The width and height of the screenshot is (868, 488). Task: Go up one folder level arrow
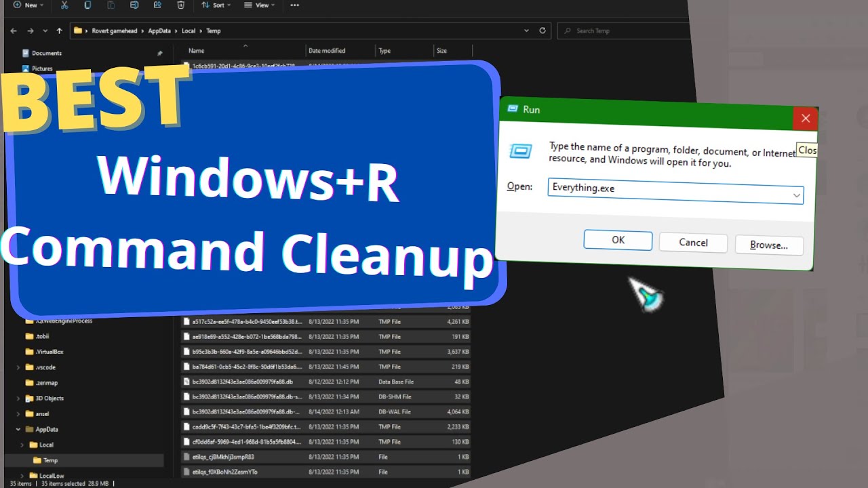[x=60, y=30]
